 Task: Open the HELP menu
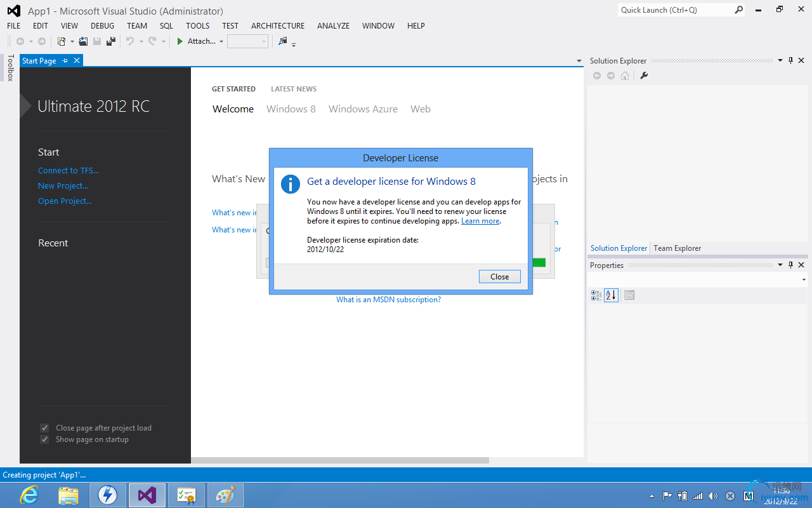[x=416, y=26]
